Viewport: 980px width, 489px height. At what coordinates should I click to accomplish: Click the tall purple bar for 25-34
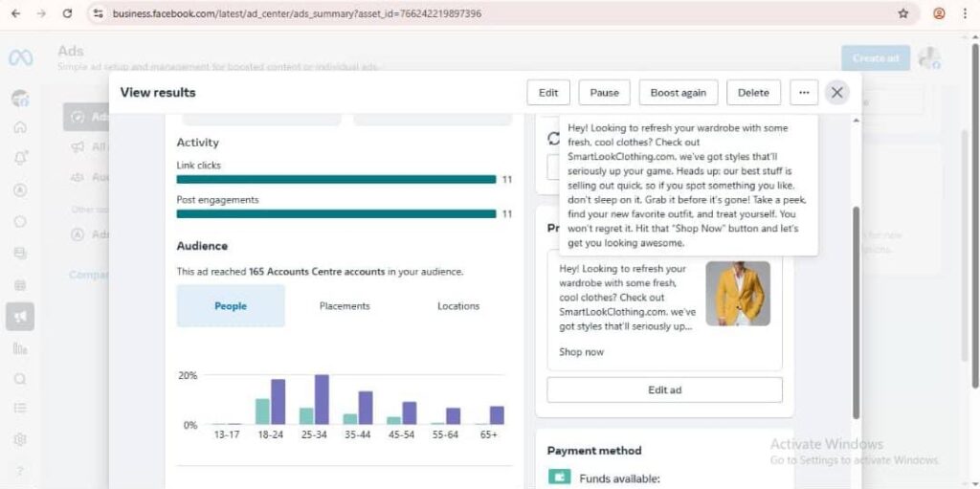click(x=322, y=400)
